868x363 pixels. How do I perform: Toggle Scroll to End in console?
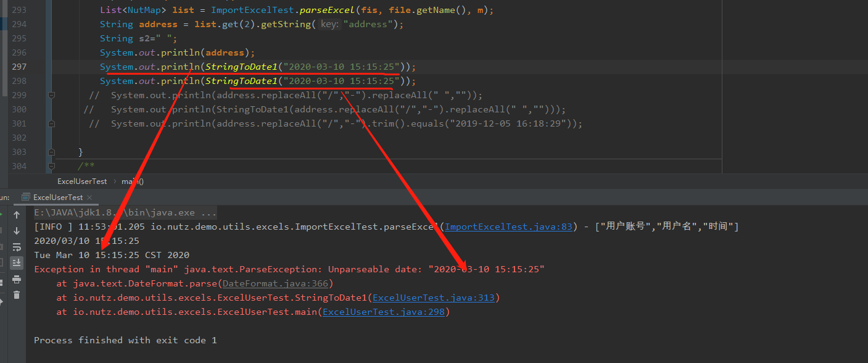[17, 263]
